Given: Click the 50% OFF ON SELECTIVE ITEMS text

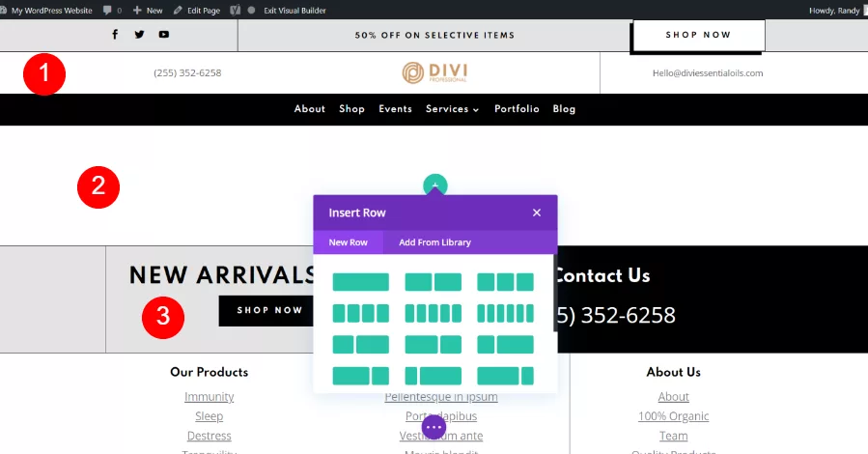Looking at the screenshot, I should 434,35.
